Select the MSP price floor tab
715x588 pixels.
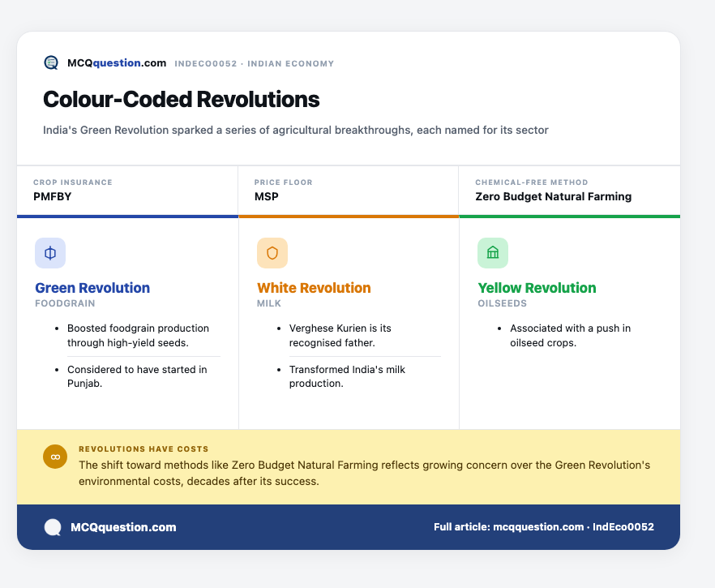coord(349,191)
